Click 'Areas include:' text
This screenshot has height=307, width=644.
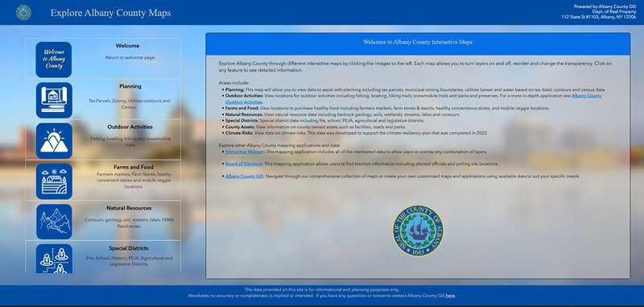(233, 83)
